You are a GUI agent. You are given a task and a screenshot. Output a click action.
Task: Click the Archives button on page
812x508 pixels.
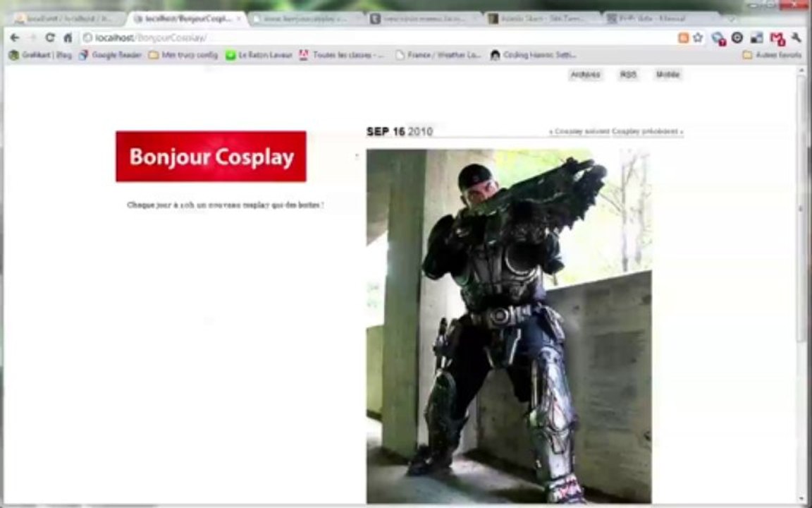pos(585,75)
